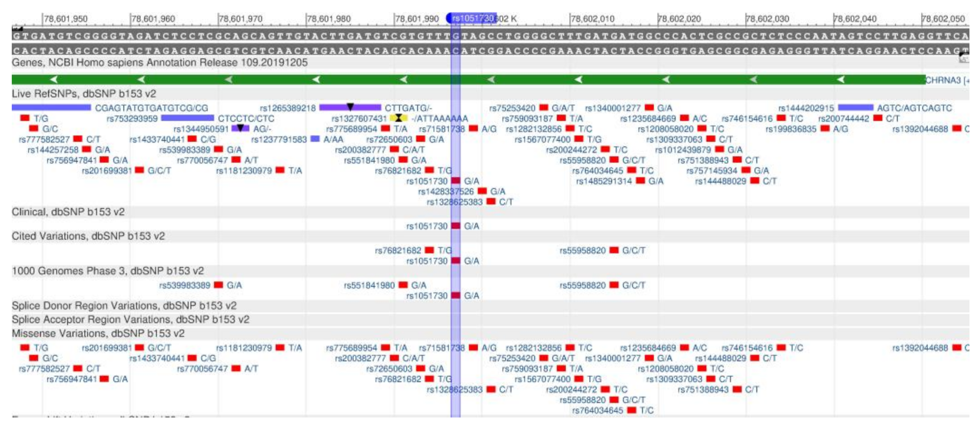Screen dimensions: 980x429
Task: Click rs746154616 in the Missense Variations track
Action: click(747, 348)
